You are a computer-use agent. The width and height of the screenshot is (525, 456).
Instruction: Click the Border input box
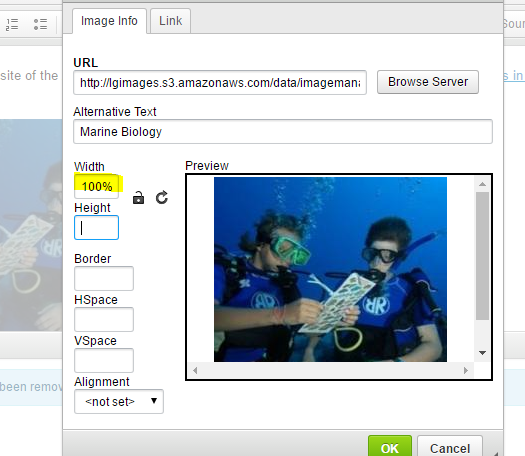(104, 279)
